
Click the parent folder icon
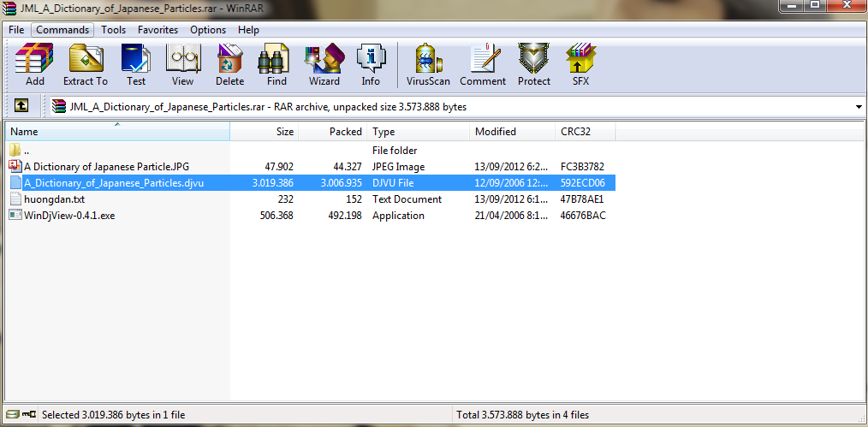point(15,150)
